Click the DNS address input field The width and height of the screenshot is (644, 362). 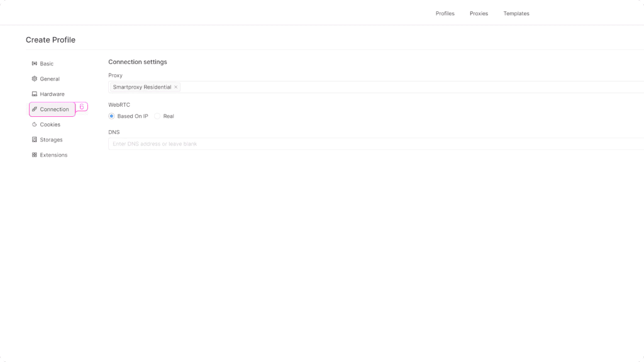coord(252,144)
